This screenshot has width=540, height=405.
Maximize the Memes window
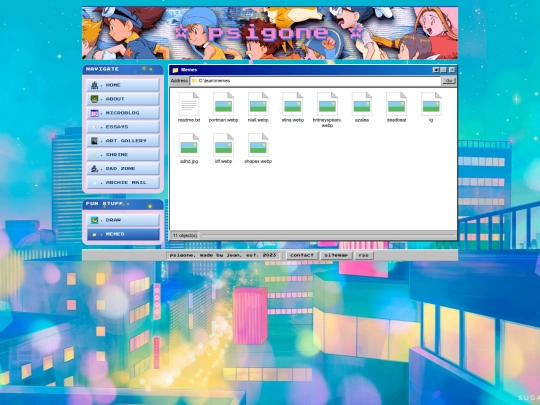(444, 70)
